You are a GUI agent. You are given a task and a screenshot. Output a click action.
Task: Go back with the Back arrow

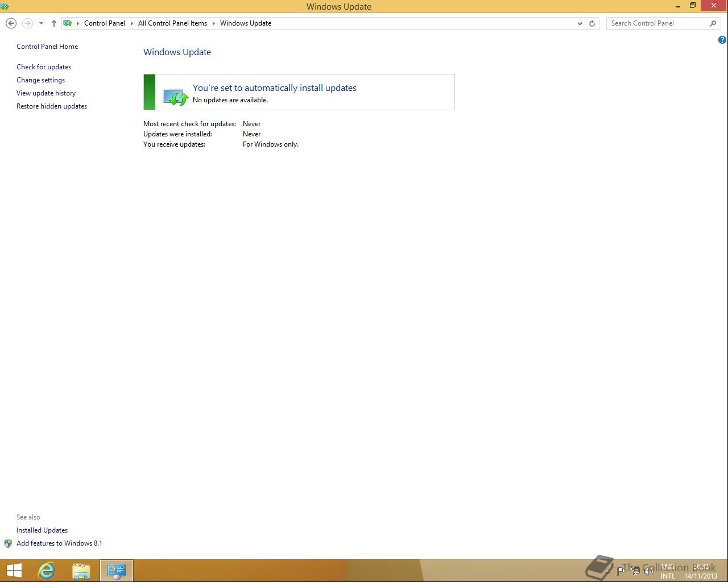pos(11,23)
